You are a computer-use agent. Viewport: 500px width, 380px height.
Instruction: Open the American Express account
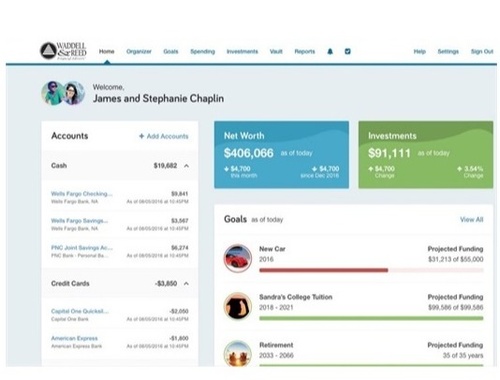74,338
